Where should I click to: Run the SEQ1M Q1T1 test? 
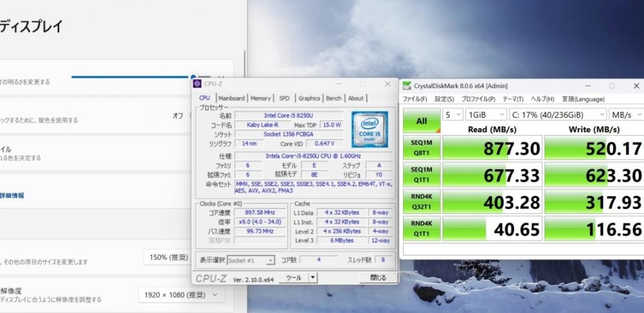click(421, 175)
